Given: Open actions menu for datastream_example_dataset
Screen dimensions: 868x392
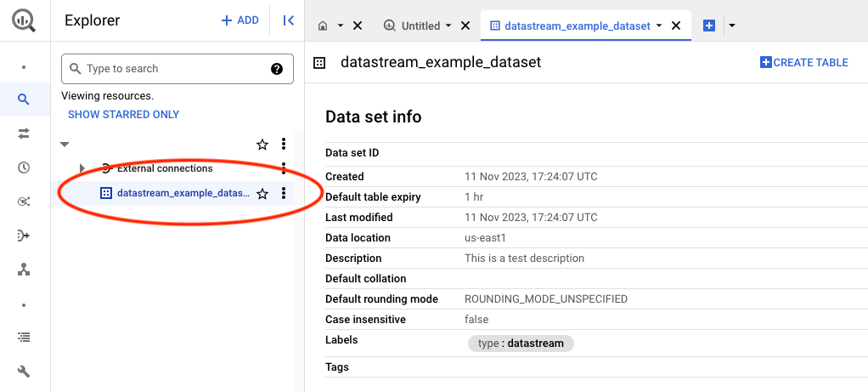Looking at the screenshot, I should (284, 194).
